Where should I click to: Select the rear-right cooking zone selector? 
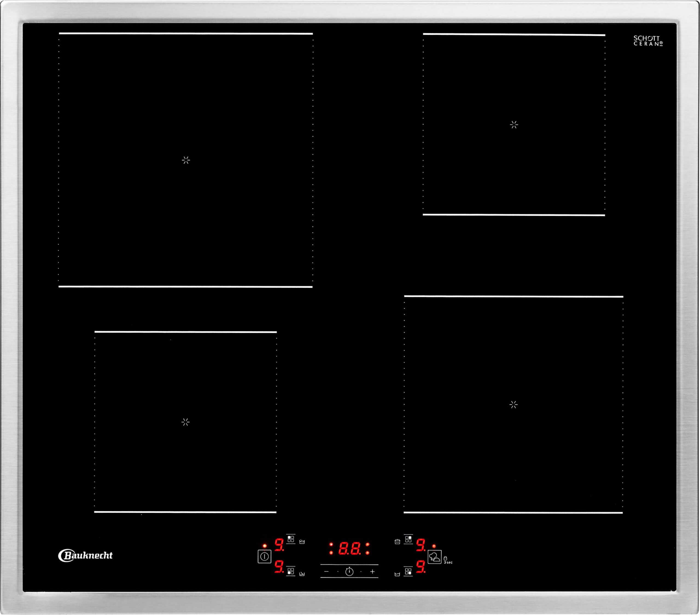pyautogui.click(x=408, y=539)
